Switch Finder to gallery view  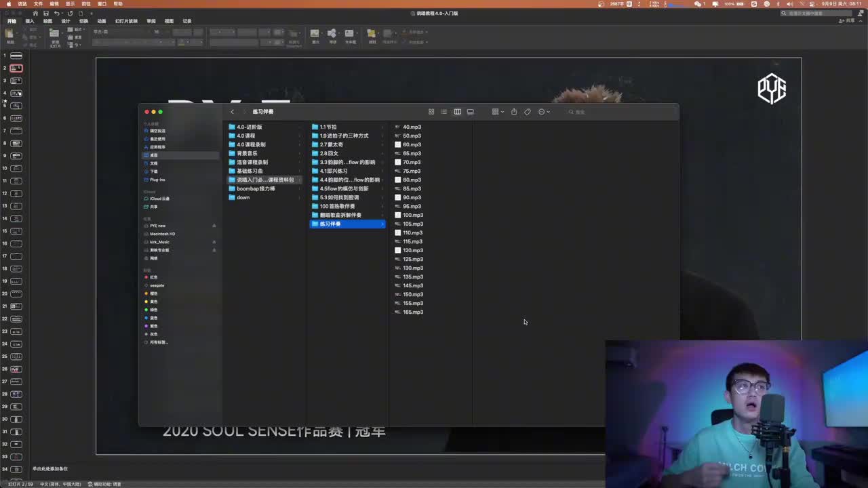[x=471, y=112]
